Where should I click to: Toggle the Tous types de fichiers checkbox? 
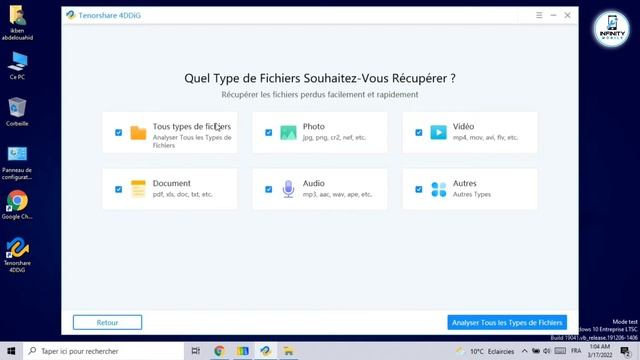tap(118, 133)
